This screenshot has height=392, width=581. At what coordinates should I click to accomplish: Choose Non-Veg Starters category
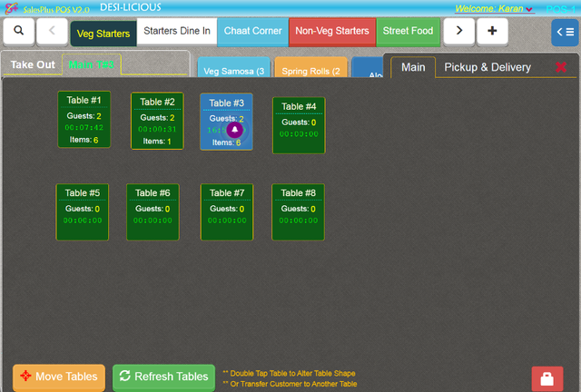[331, 32]
